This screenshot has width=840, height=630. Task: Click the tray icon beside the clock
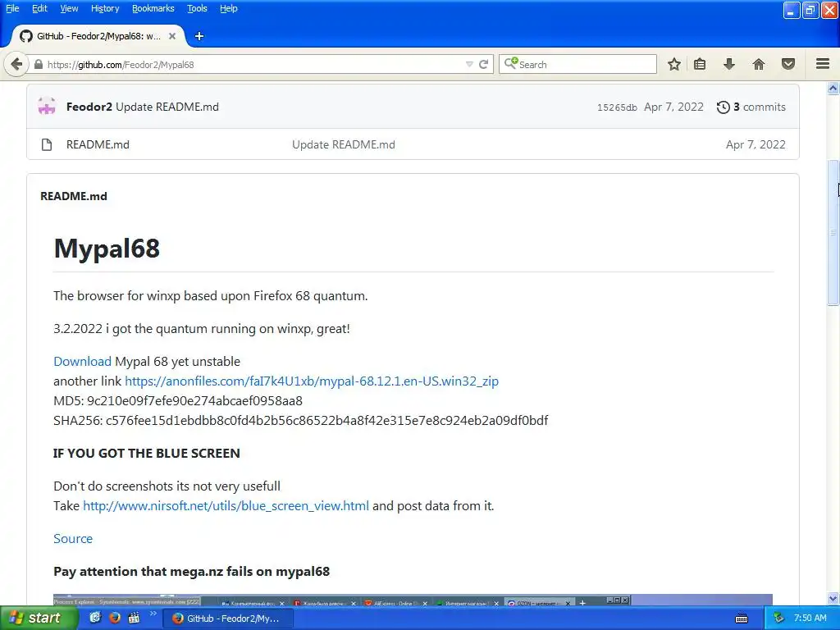click(779, 618)
